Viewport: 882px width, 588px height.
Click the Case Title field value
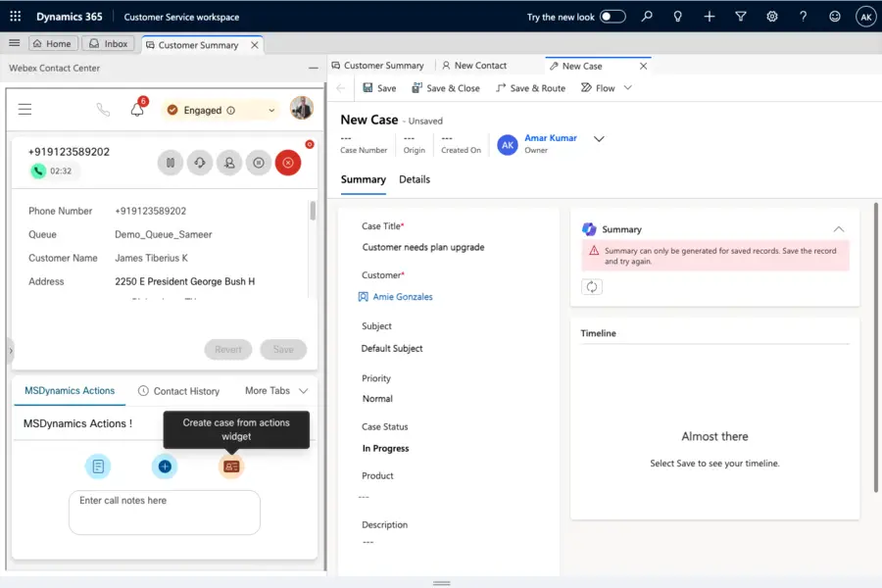423,247
